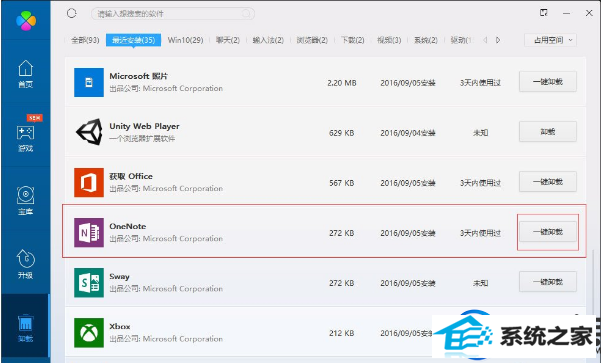Minimize the software manager window
Image resolution: width=601 pixels, height=363 pixels.
567,13
